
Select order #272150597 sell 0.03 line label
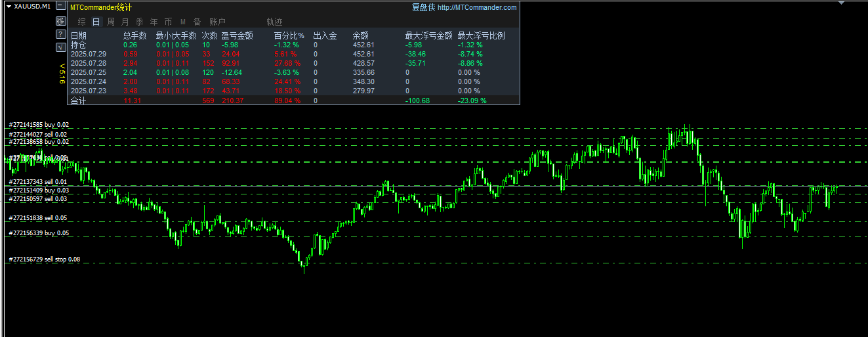pos(37,198)
